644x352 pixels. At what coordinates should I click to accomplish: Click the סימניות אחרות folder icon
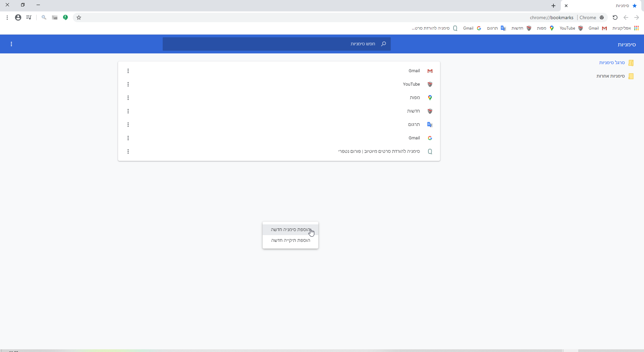[x=631, y=76]
